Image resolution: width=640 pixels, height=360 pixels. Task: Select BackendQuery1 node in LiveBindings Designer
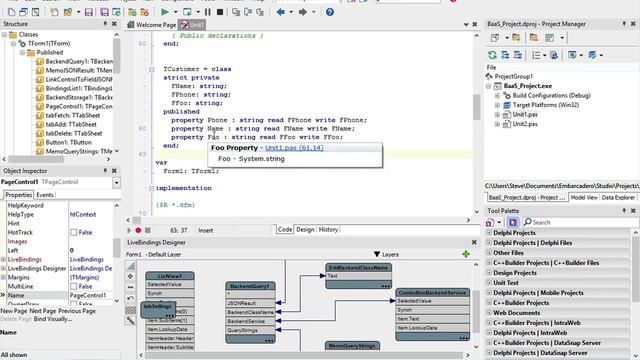[250, 286]
